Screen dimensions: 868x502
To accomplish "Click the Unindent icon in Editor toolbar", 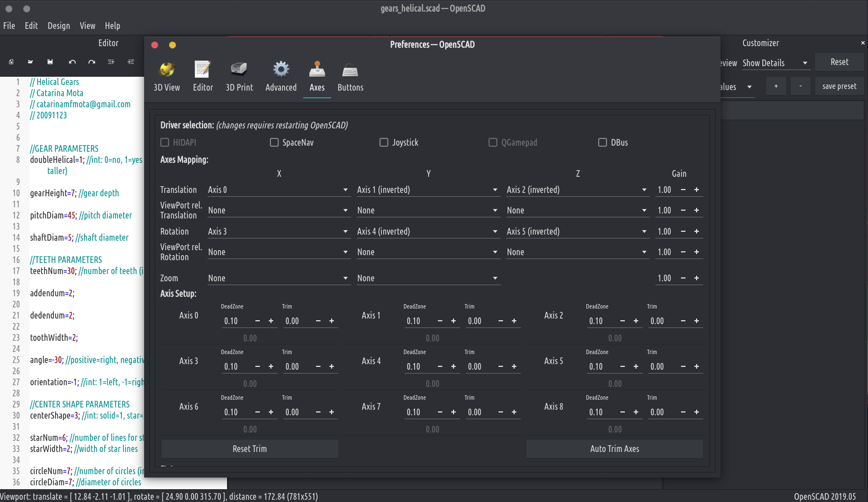I will (111, 62).
